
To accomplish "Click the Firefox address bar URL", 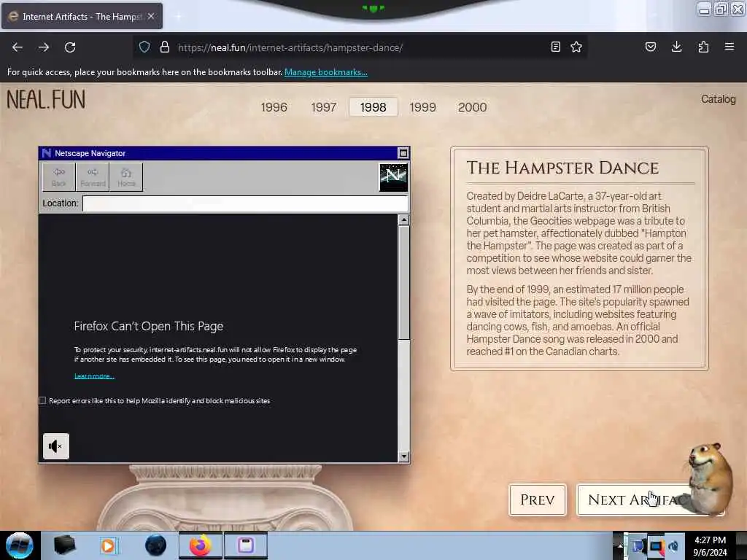I will coord(290,47).
